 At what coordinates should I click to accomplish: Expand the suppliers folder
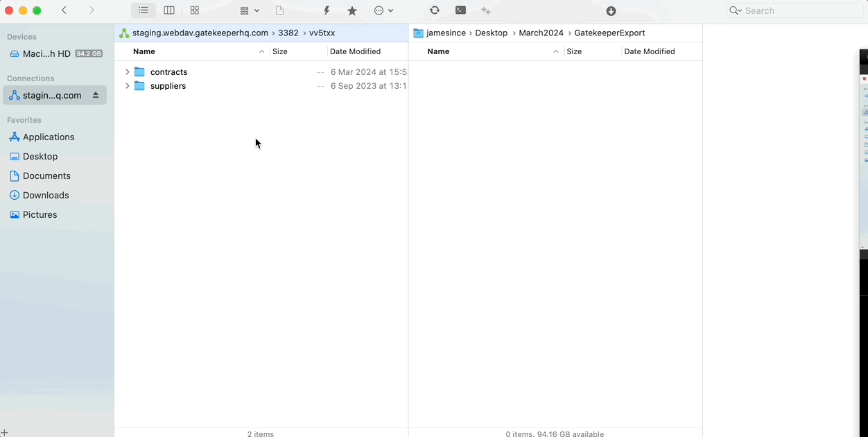pyautogui.click(x=127, y=85)
